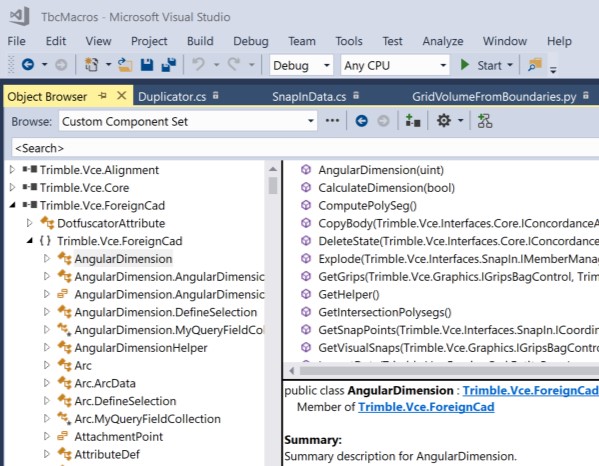Collapse the Trimble.Vce.ForeignCad namespace node
Viewport: 599px width, 466px height.
(x=30, y=241)
